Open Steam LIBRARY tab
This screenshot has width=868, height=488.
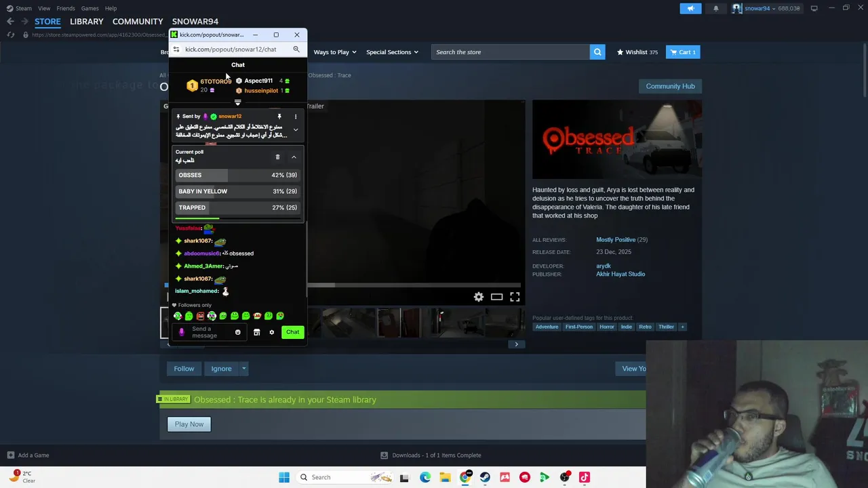click(87, 22)
